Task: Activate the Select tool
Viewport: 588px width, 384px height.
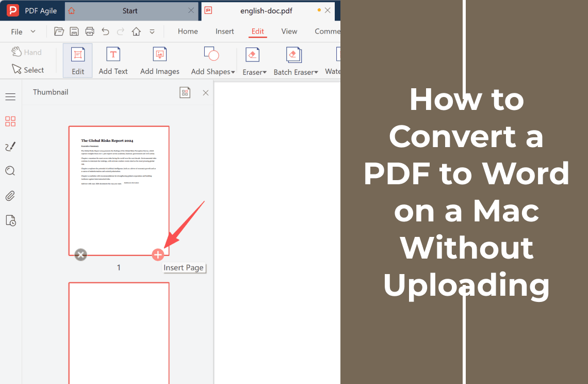Action: click(x=28, y=70)
